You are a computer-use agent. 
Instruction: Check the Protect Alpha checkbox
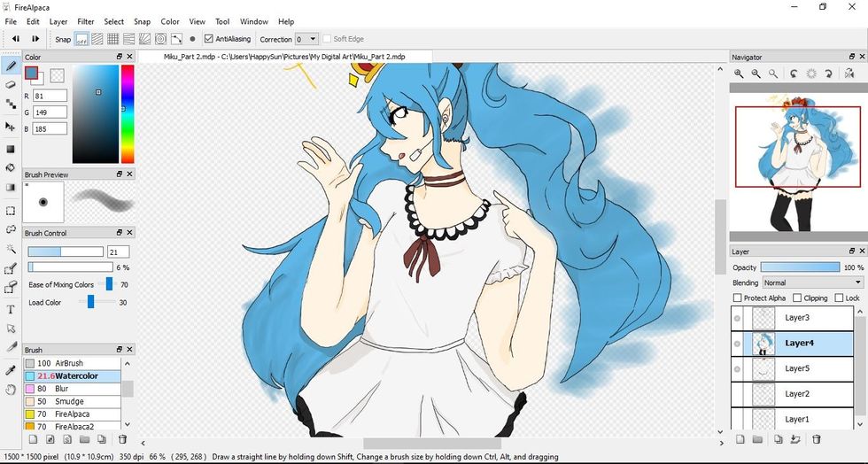737,298
